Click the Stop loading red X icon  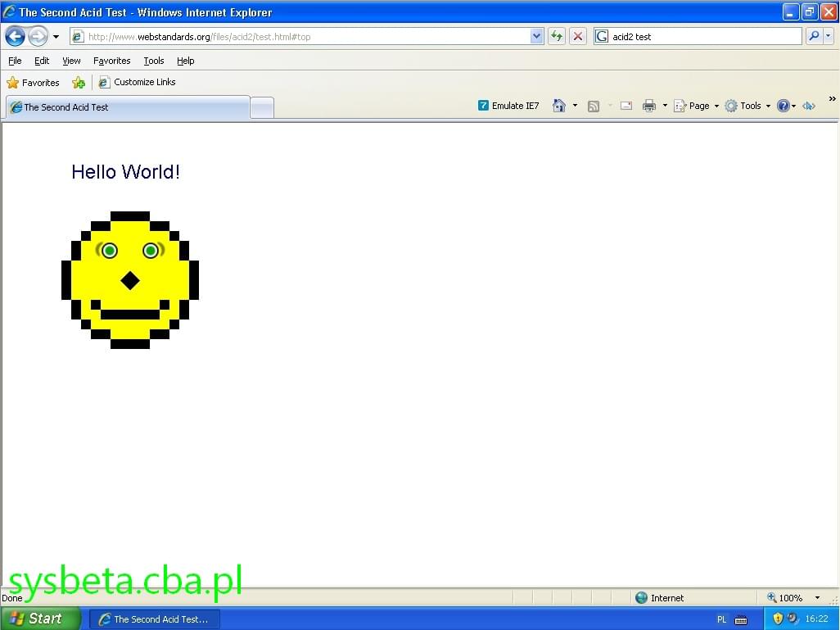pos(577,37)
